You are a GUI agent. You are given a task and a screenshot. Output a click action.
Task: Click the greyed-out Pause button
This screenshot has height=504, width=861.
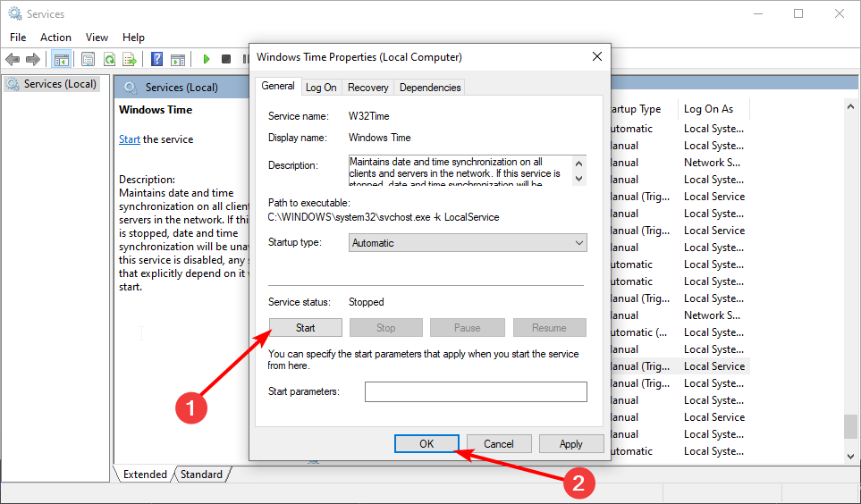tap(468, 328)
